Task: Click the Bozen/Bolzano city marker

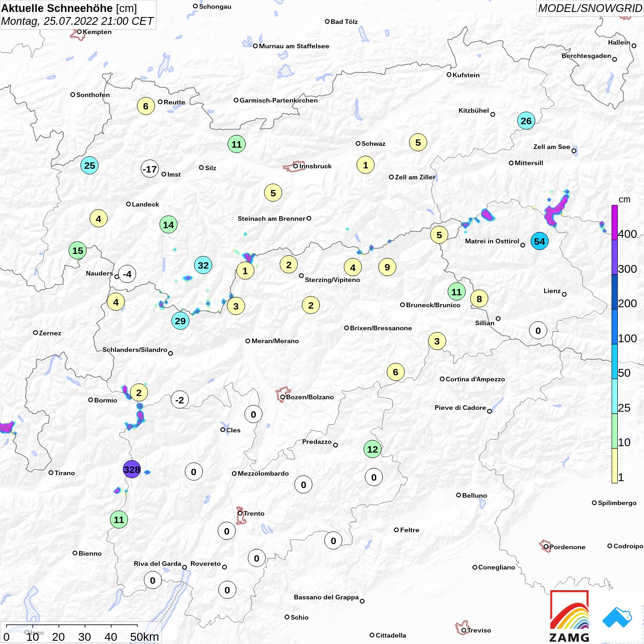Action: click(282, 397)
